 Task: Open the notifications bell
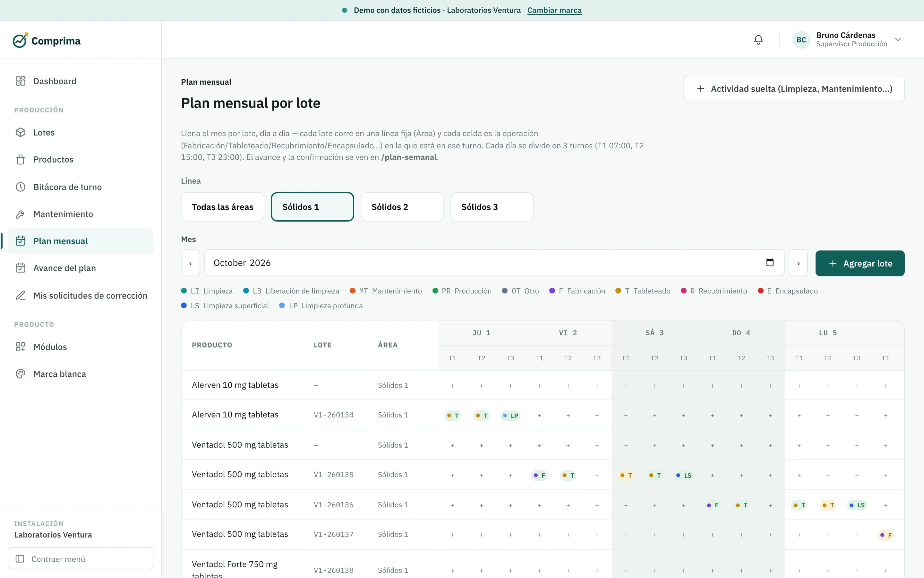pos(758,40)
